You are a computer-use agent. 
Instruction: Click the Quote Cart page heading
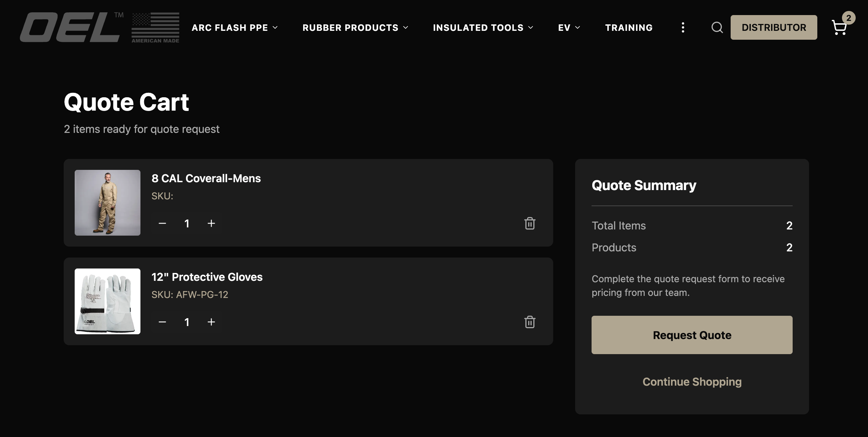(126, 102)
